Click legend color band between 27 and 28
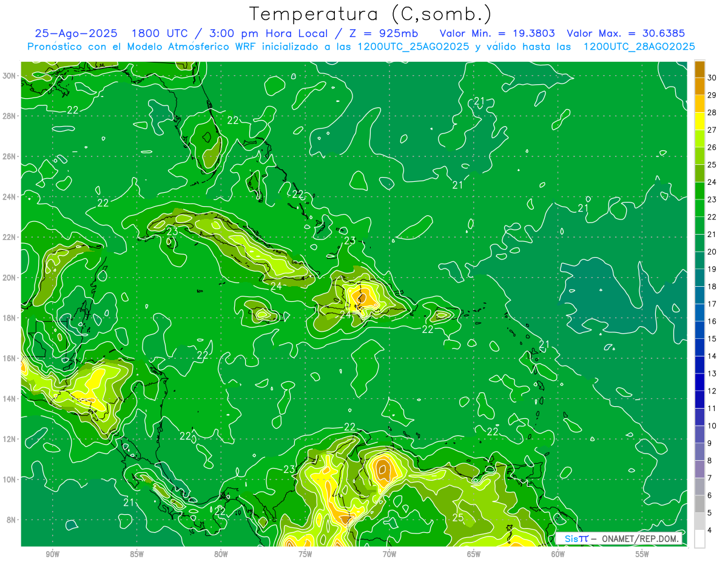728x562 pixels. click(x=699, y=121)
